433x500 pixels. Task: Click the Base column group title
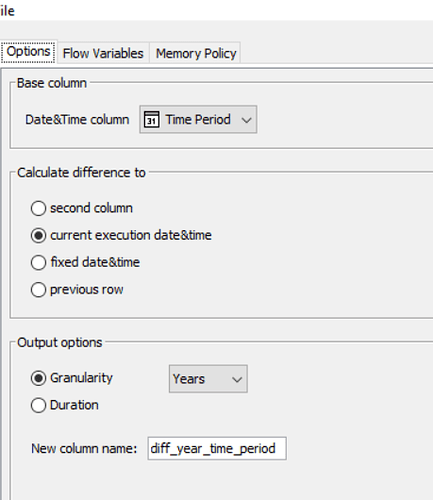52,83
